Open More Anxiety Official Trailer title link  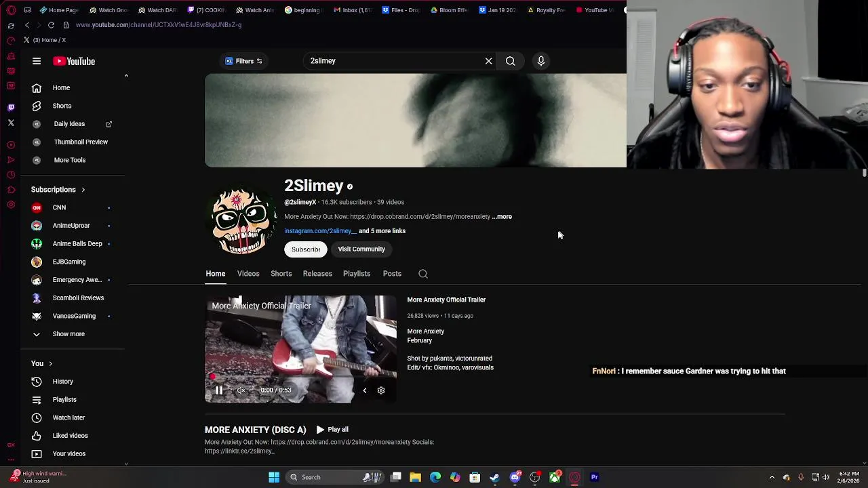click(446, 300)
